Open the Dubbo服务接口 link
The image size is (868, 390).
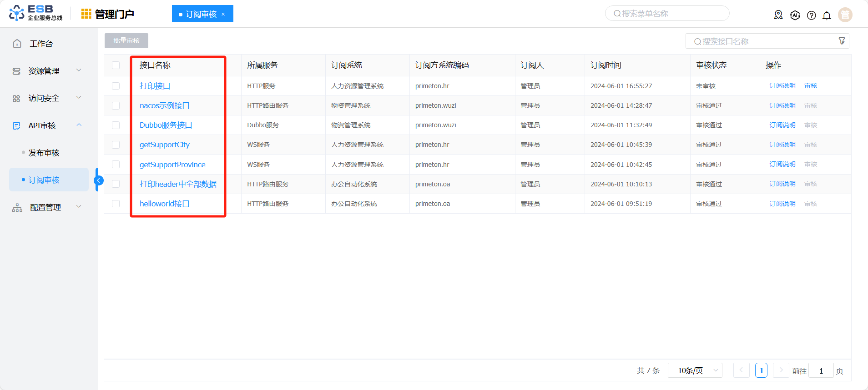click(x=166, y=125)
